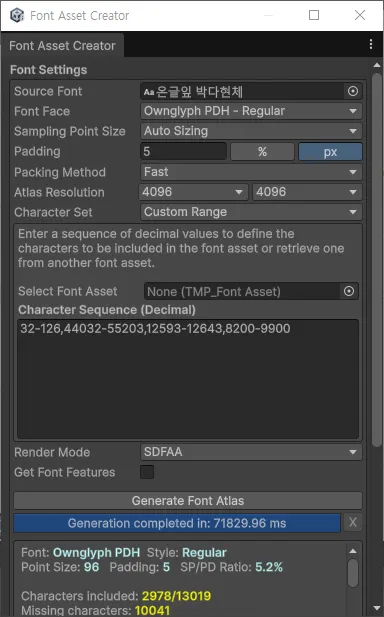Click the Get Font Features label

pyautogui.click(x=65, y=472)
